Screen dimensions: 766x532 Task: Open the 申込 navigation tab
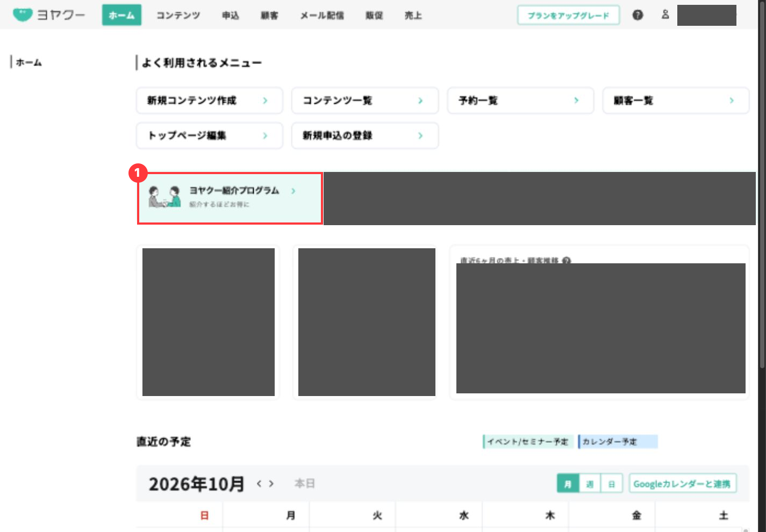tap(230, 16)
